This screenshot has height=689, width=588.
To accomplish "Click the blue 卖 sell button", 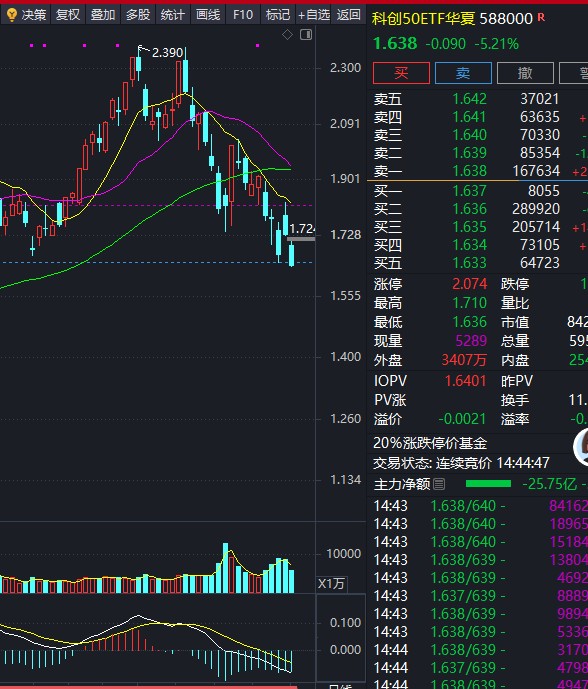I will (463, 73).
